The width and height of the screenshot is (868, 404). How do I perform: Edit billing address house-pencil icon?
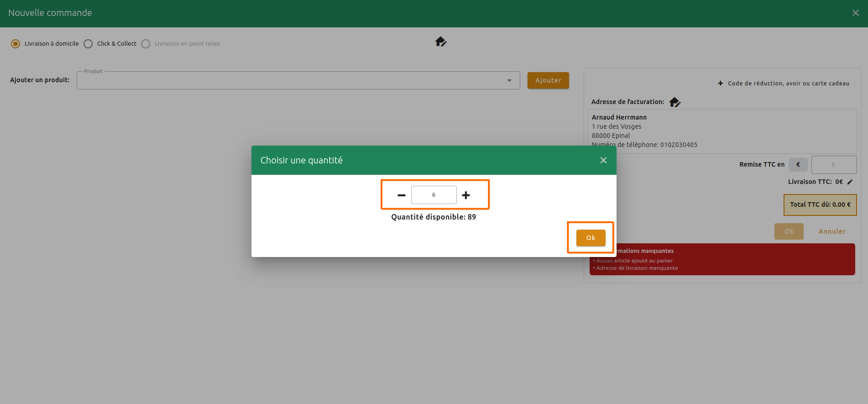pos(675,102)
